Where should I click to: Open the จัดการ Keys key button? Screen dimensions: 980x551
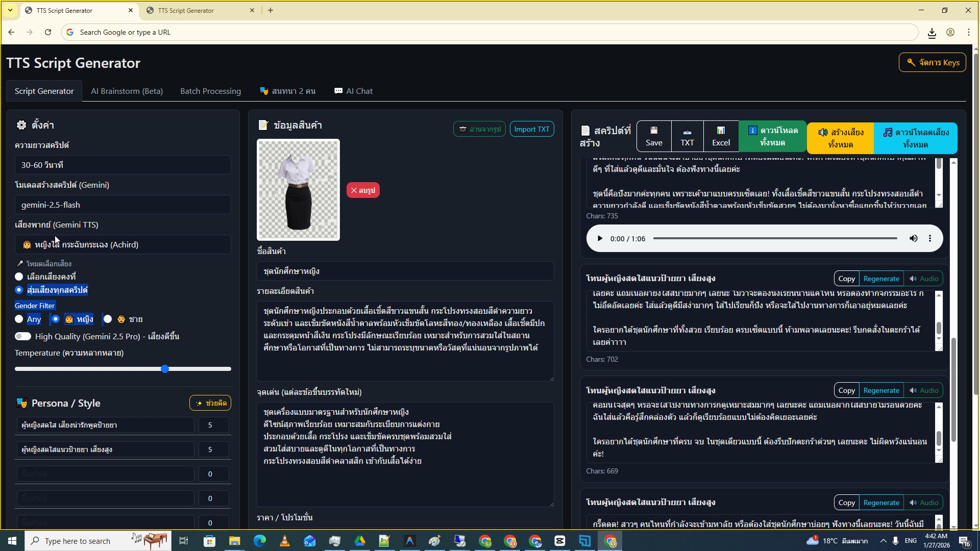click(932, 62)
